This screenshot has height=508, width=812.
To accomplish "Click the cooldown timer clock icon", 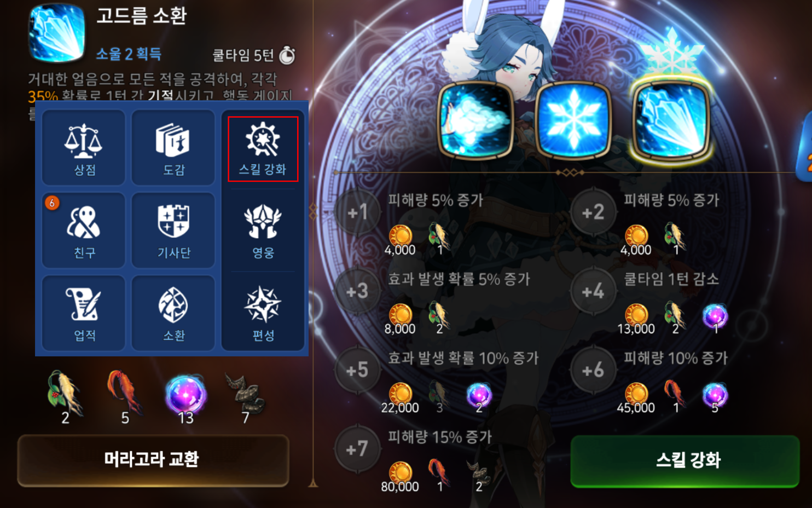I will [x=287, y=55].
